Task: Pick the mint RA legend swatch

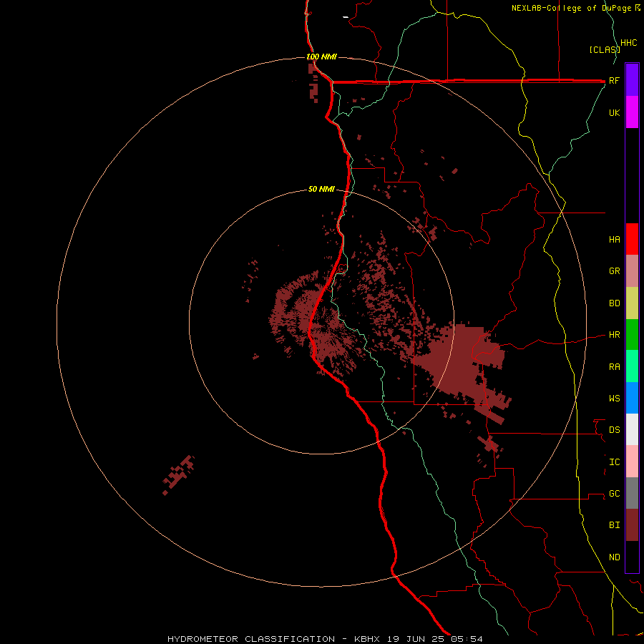Action: click(x=632, y=366)
